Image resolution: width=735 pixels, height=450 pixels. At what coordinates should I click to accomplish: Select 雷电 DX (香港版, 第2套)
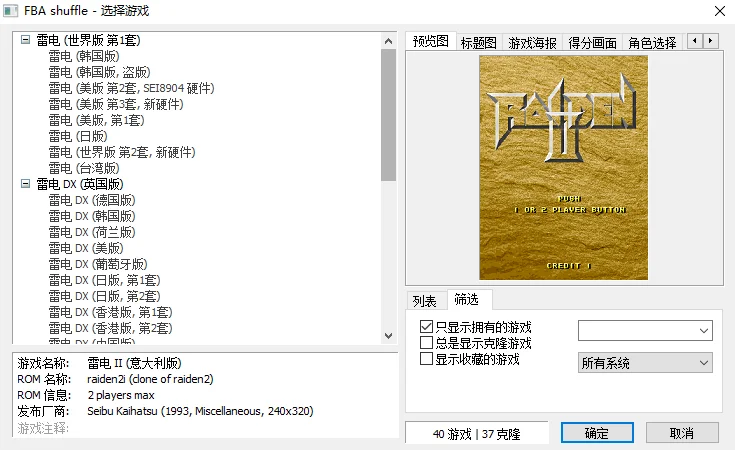(110, 328)
